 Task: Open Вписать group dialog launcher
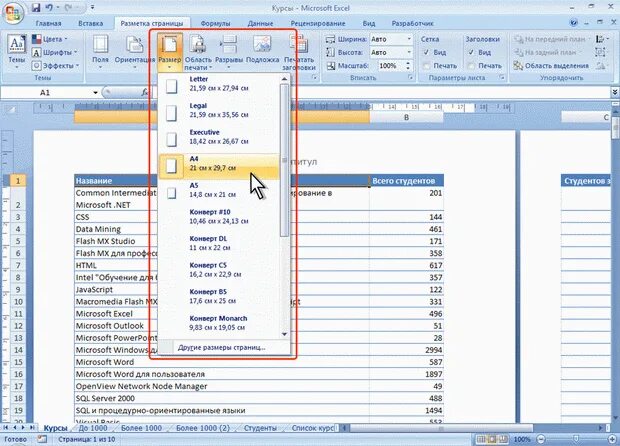(411, 78)
